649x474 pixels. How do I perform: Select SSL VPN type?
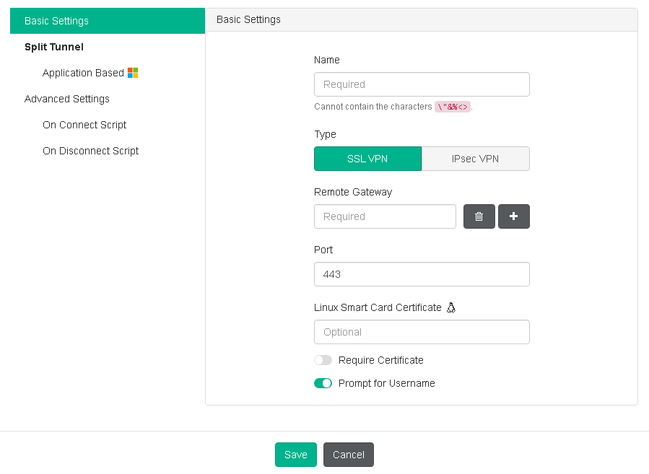click(368, 159)
